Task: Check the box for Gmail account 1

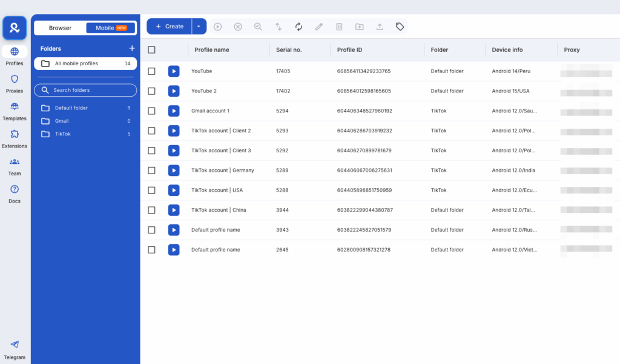Action: (x=151, y=111)
